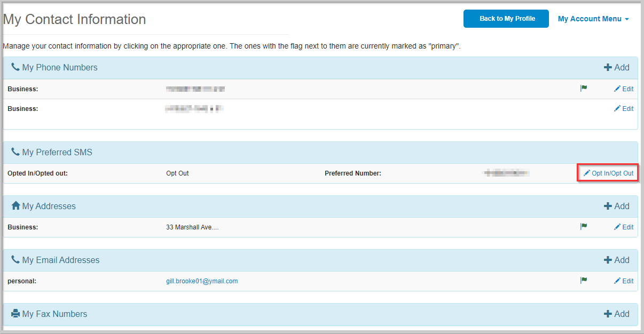Image resolution: width=644 pixels, height=334 pixels.
Task: Click the pencil icon next to Opt In/Opt Out
Action: (587, 173)
